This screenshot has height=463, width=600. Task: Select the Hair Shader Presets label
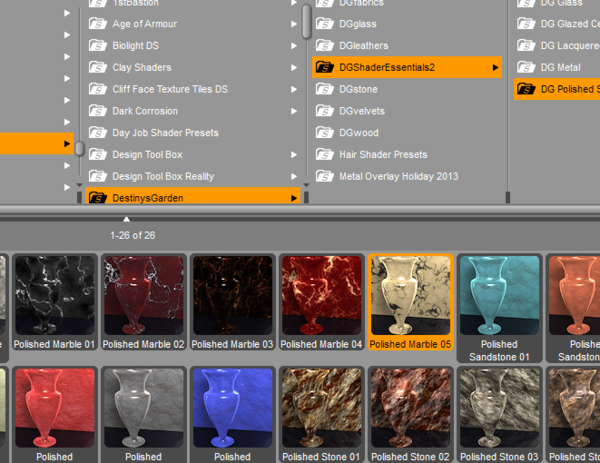(383, 155)
